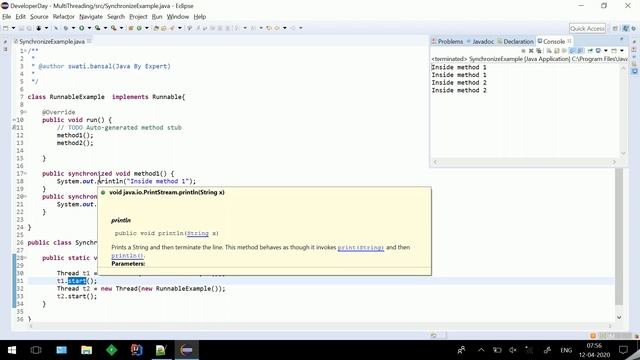Open the Action Center notifications icon
640x360 pixels.
pos(623,350)
